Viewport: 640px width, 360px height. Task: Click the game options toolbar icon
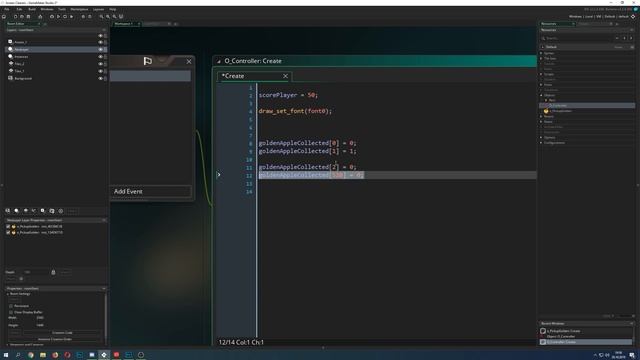[83, 17]
